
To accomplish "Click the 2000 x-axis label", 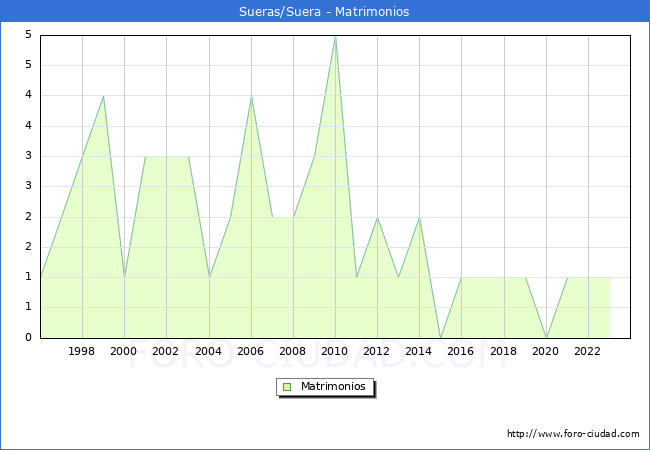I will tap(124, 351).
